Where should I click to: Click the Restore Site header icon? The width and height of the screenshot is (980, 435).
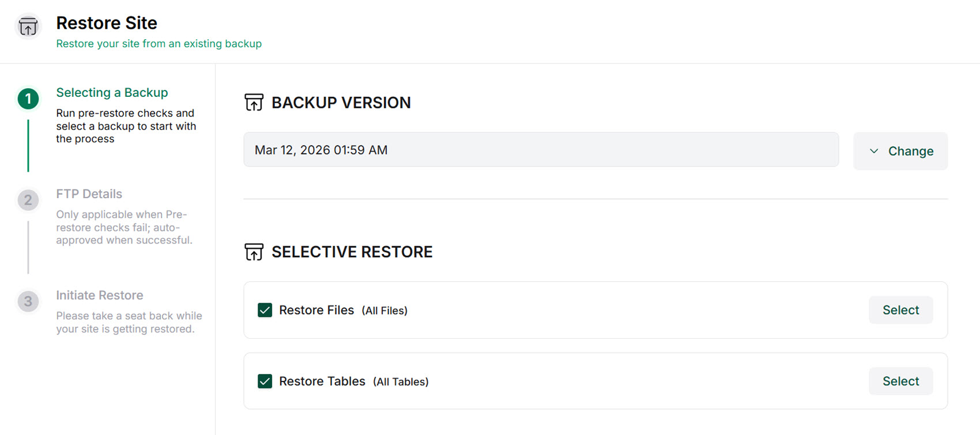[28, 27]
